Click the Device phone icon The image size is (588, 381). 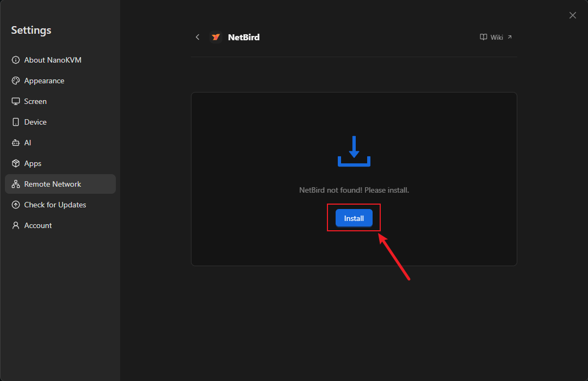(x=16, y=122)
